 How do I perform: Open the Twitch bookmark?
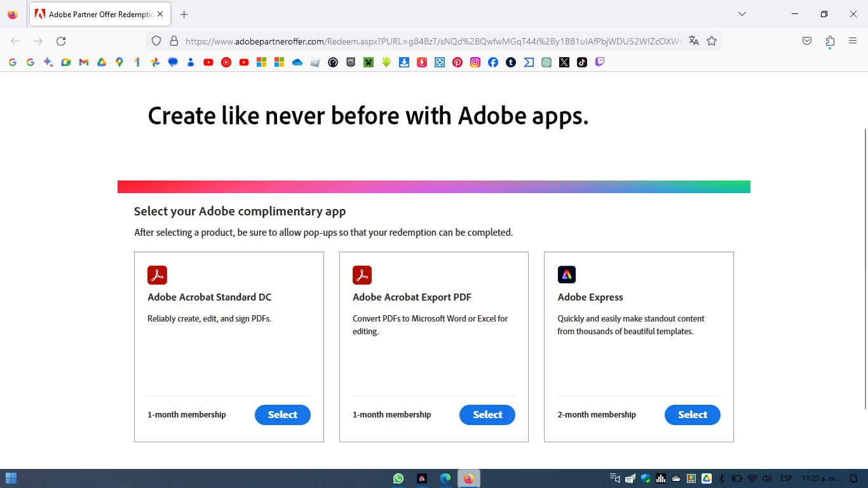pos(599,62)
